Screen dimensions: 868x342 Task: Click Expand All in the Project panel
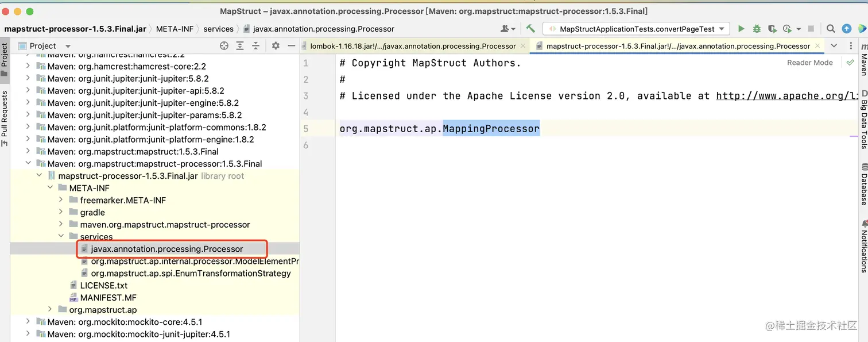[x=240, y=46]
